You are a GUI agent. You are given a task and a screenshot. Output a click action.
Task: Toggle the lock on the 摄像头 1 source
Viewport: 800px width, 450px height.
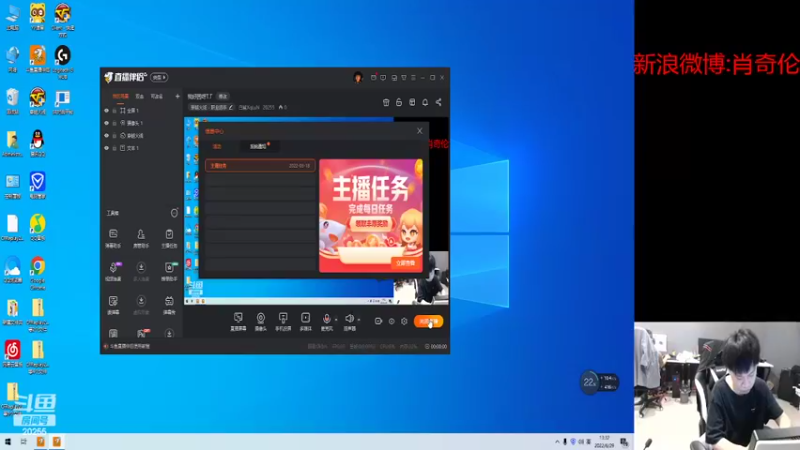click(115, 123)
